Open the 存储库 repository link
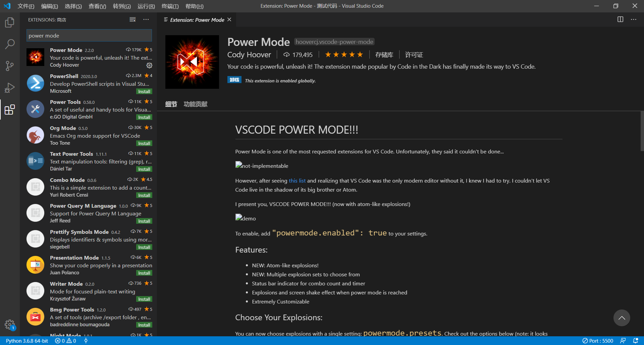The width and height of the screenshot is (644, 345). (x=384, y=55)
